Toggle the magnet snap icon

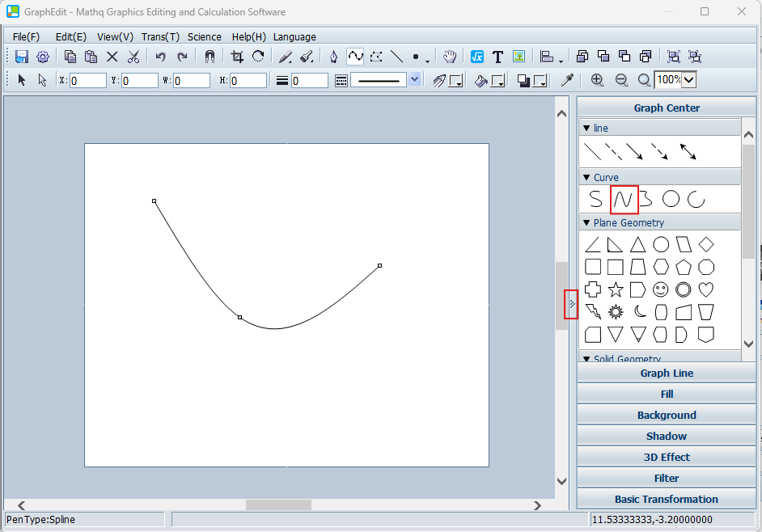[x=210, y=57]
